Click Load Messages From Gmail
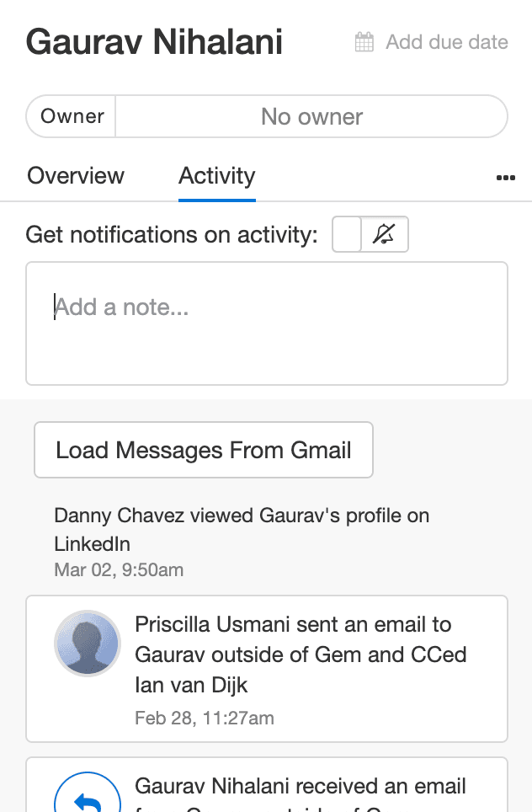532x812 pixels. (203, 450)
